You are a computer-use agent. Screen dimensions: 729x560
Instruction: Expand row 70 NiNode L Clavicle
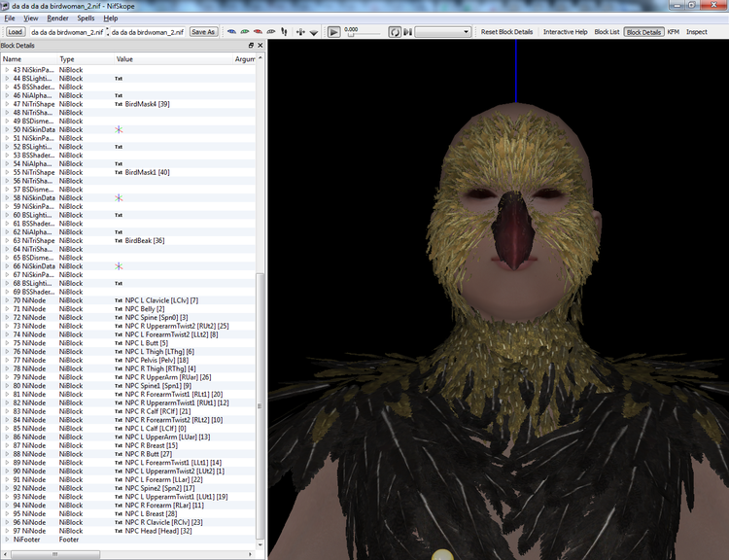pyautogui.click(x=7, y=300)
